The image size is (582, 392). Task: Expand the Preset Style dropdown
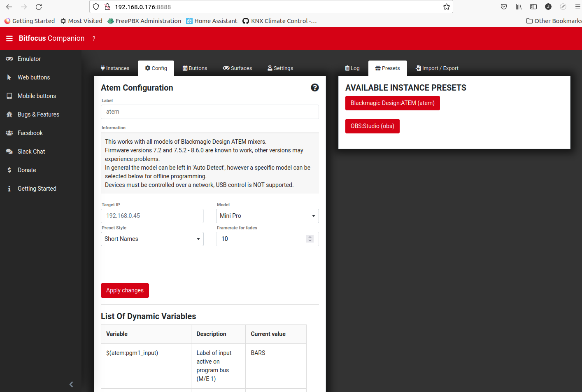152,239
